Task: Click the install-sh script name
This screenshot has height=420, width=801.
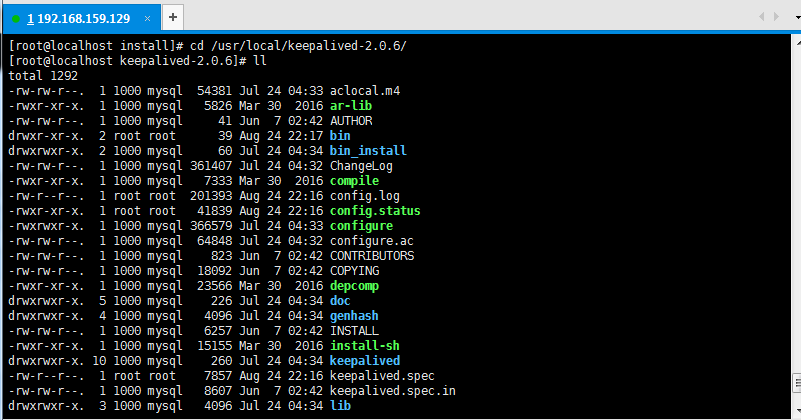Action: (365, 346)
